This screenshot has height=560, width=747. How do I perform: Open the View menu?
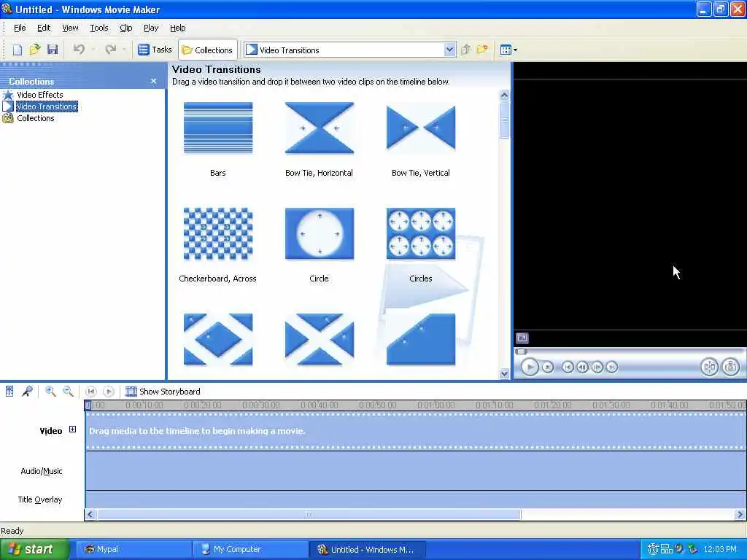[x=70, y=28]
